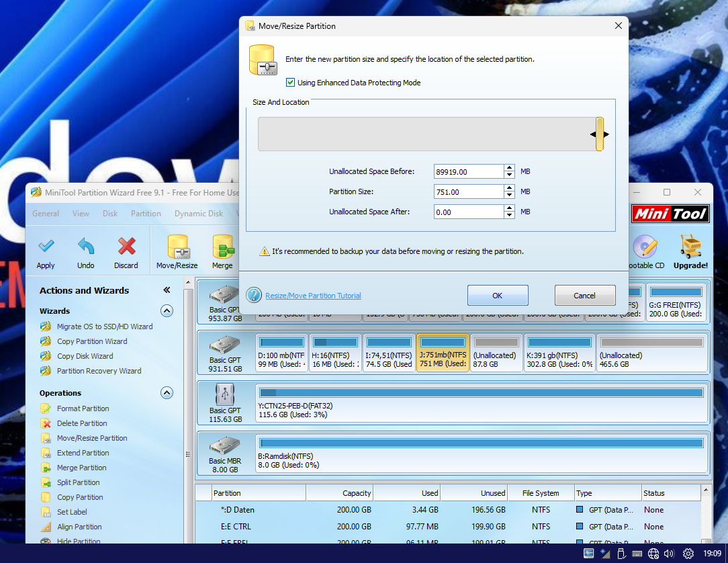Select the K:391 gb(NTFS) partition block
The height and width of the screenshot is (563, 728).
(559, 353)
